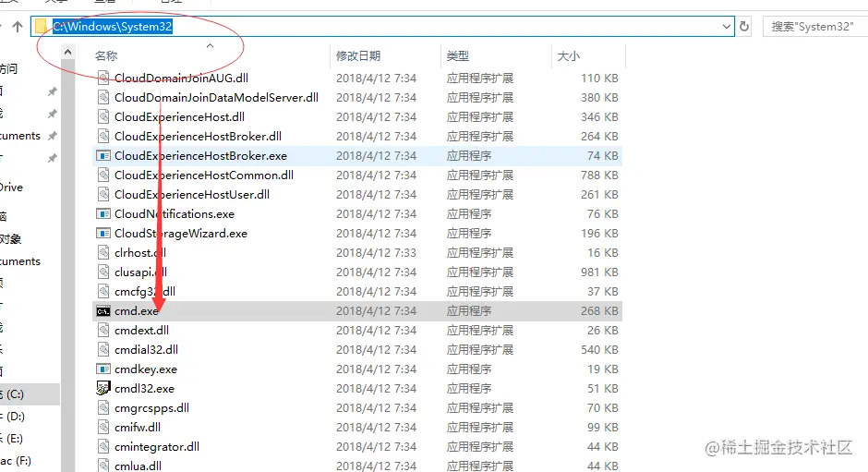Image resolution: width=868 pixels, height=472 pixels.
Task: Select the (C:) drive in sidebar
Action: coord(30,394)
